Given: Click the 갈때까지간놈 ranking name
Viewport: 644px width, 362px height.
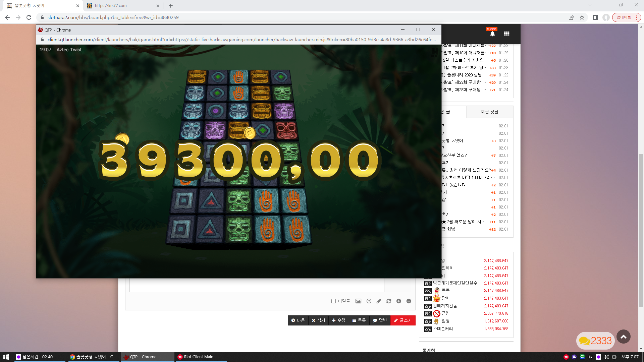Looking at the screenshot, I should point(445,306).
